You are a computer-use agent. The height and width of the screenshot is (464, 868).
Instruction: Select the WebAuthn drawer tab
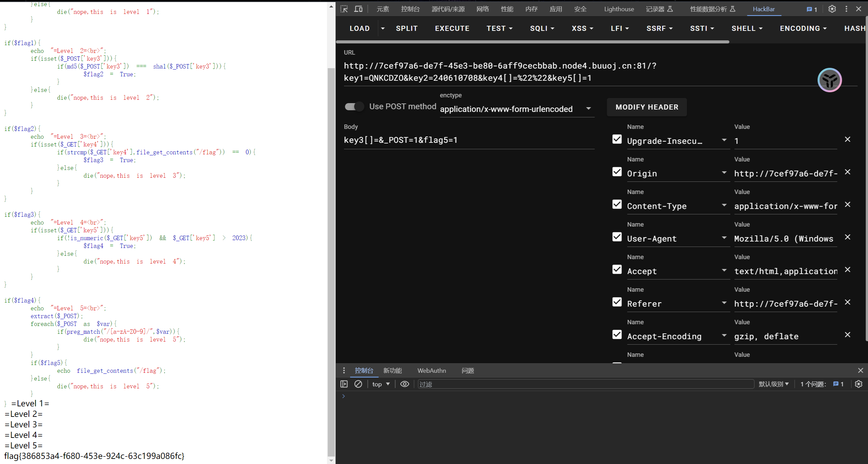431,370
